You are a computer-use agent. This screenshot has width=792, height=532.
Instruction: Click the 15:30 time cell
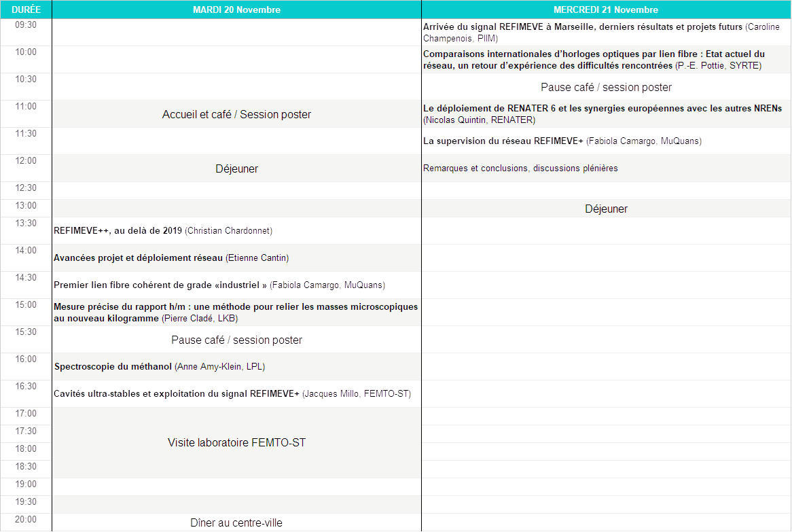(26, 340)
